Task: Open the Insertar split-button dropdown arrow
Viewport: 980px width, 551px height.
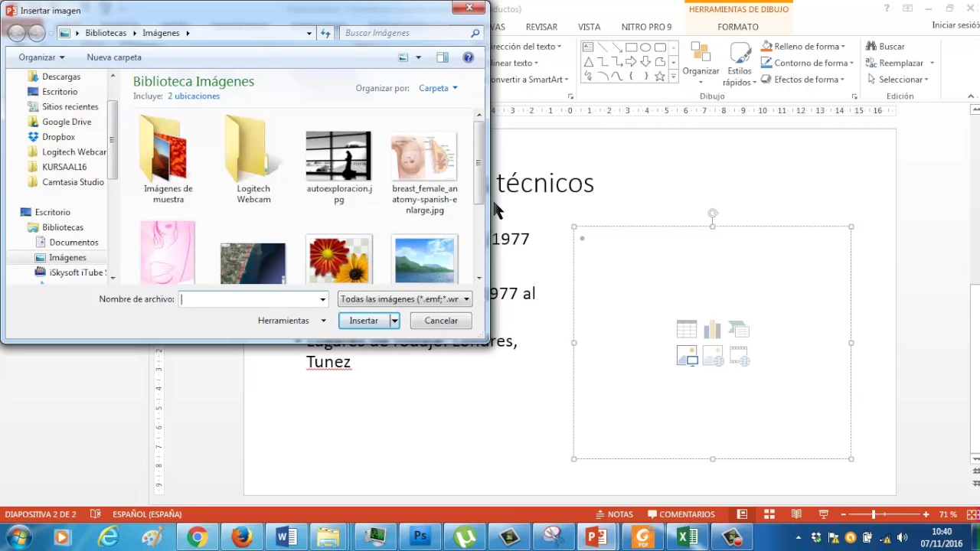Action: pos(394,321)
